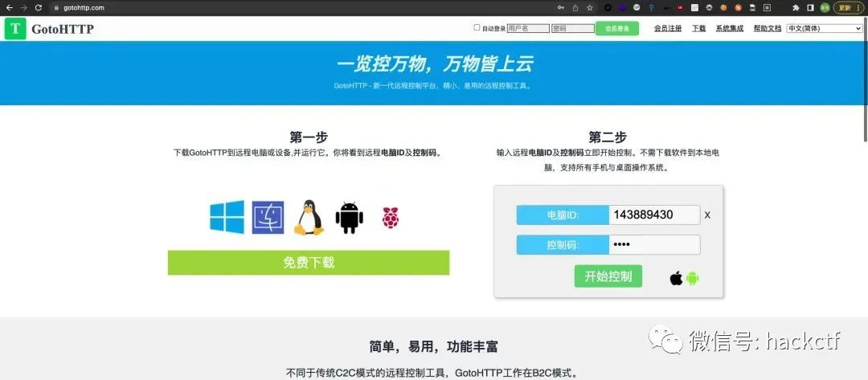Click the gotohttp.com address bar
Screen dimensions: 868x380
299,8
